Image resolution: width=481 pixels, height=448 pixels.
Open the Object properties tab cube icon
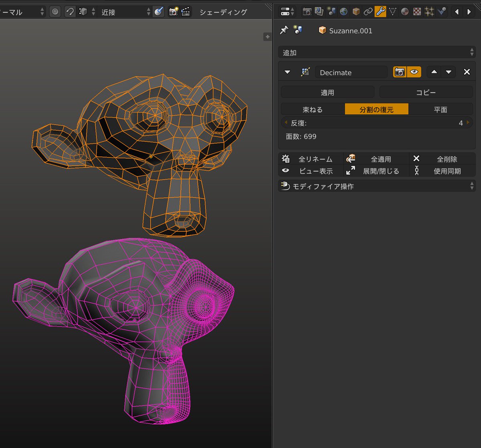[x=356, y=12]
